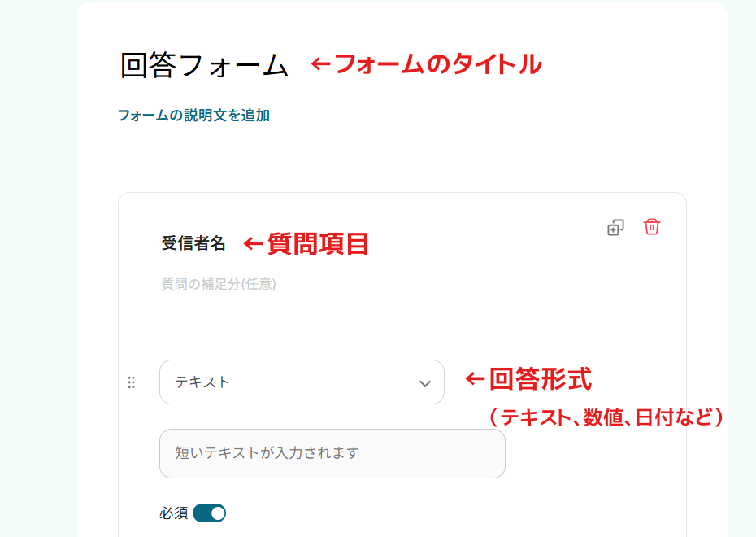Click the 質問の補足分(任意) field
The height and width of the screenshot is (537, 756).
pyautogui.click(x=219, y=285)
